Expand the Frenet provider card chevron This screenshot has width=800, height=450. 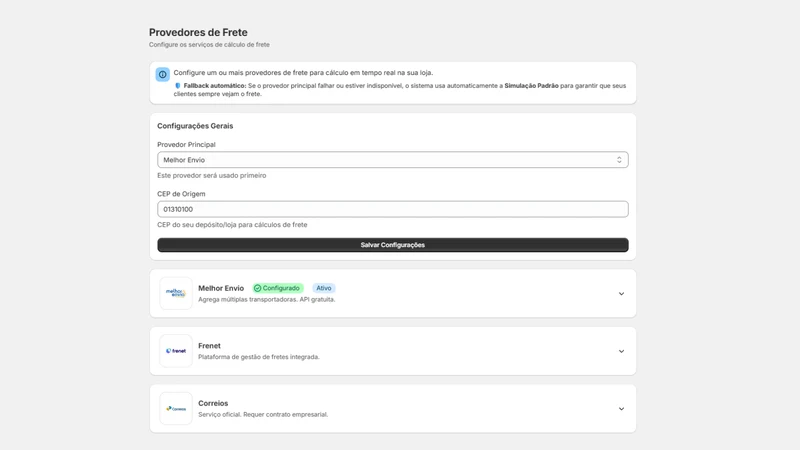tap(621, 352)
